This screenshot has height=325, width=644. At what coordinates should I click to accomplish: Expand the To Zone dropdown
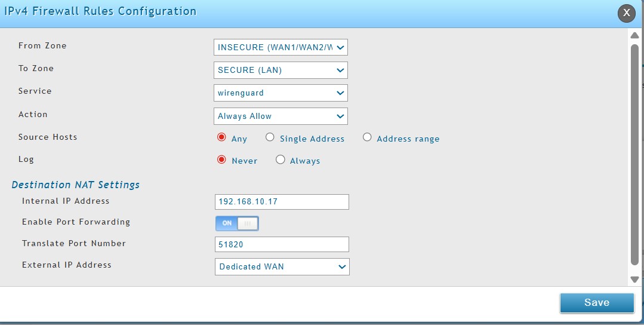281,70
